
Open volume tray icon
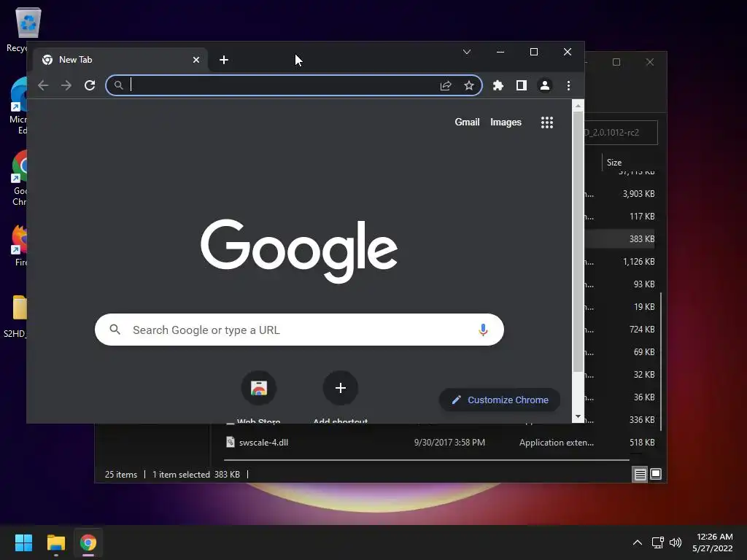tap(676, 542)
